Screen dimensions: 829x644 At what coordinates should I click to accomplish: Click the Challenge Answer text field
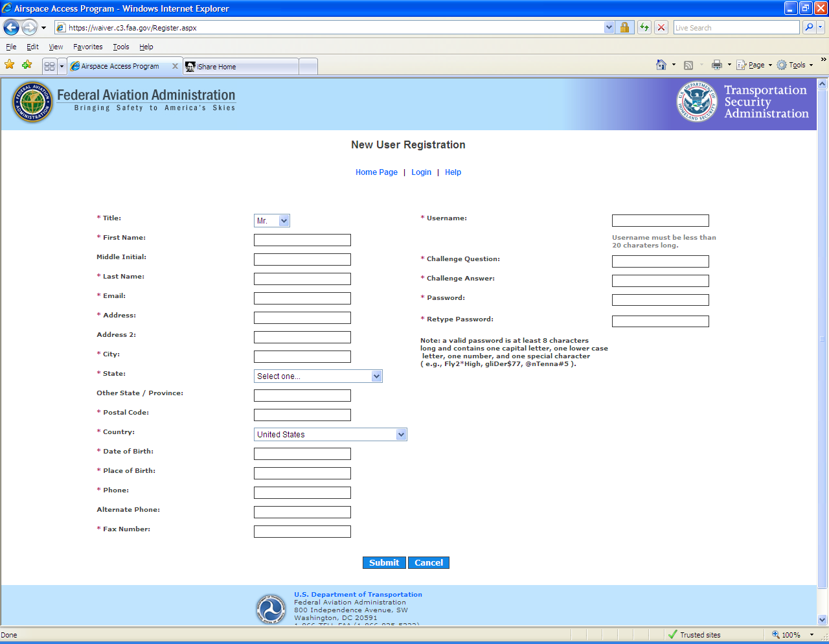(x=661, y=281)
